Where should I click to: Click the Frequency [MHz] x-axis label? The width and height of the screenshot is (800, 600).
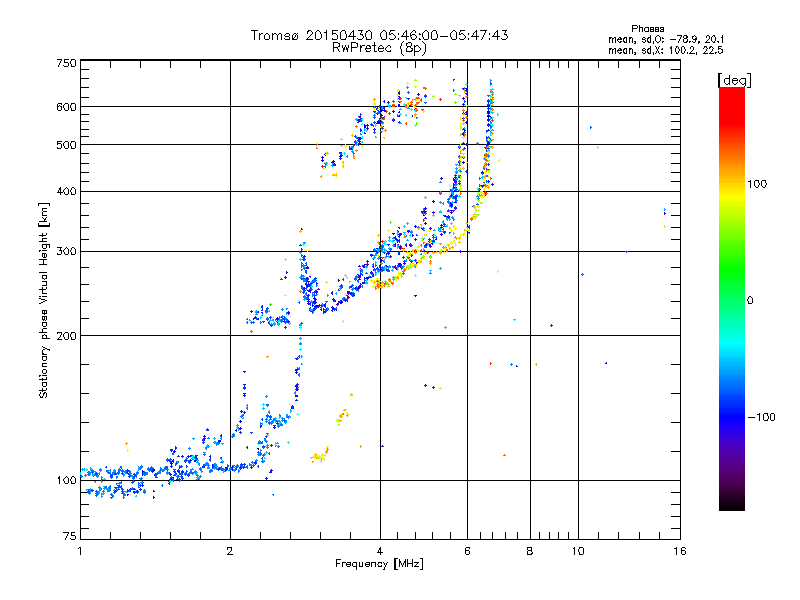[379, 565]
